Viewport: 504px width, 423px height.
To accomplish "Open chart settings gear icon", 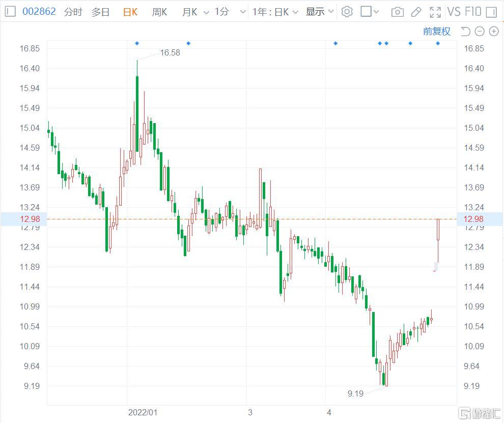I will [347, 12].
